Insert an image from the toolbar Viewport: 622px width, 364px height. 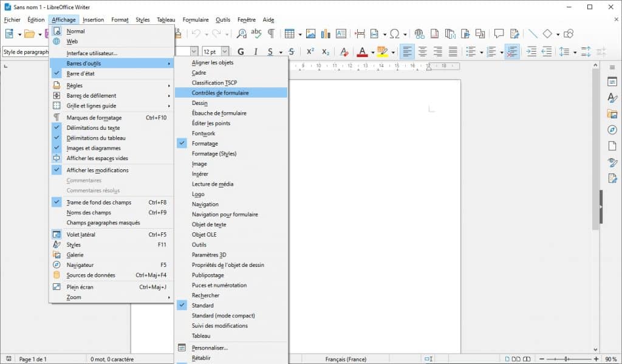[x=310, y=33]
